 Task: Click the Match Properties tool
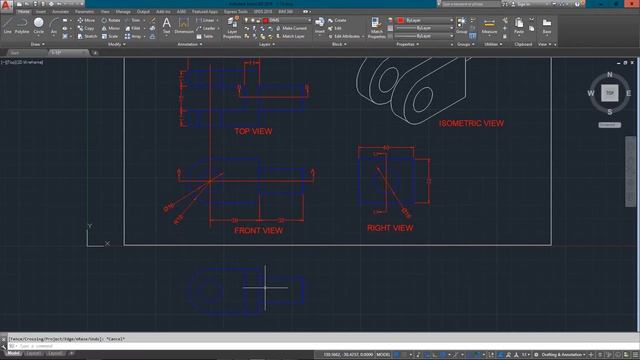(376, 28)
